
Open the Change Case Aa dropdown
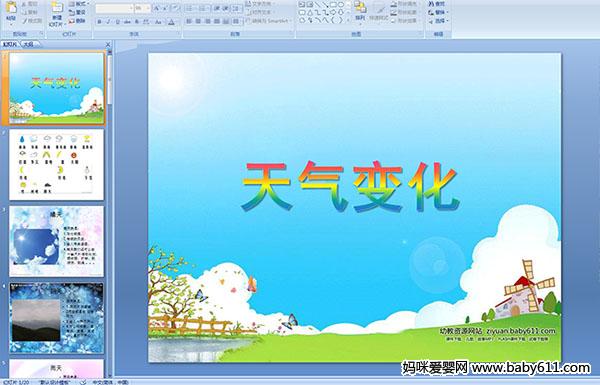[158, 22]
